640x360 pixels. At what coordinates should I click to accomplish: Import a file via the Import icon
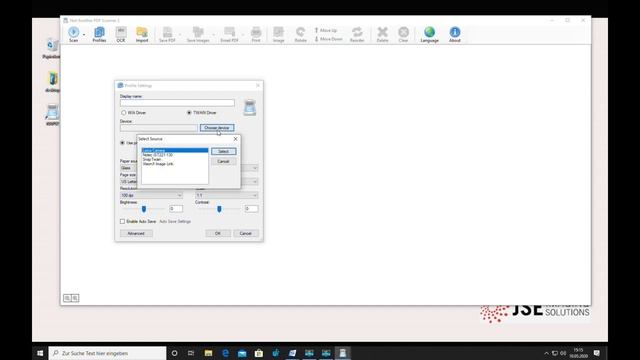pyautogui.click(x=142, y=34)
